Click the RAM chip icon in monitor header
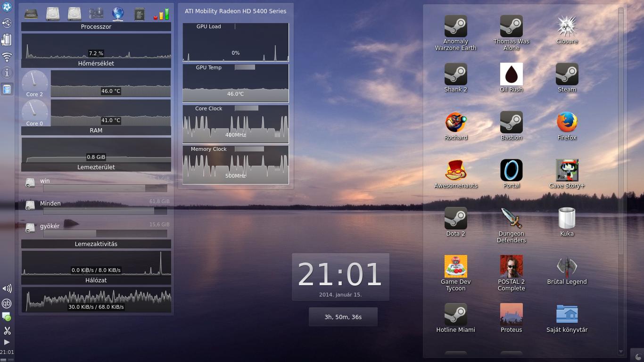This screenshot has width=644, height=362. tap(31, 14)
